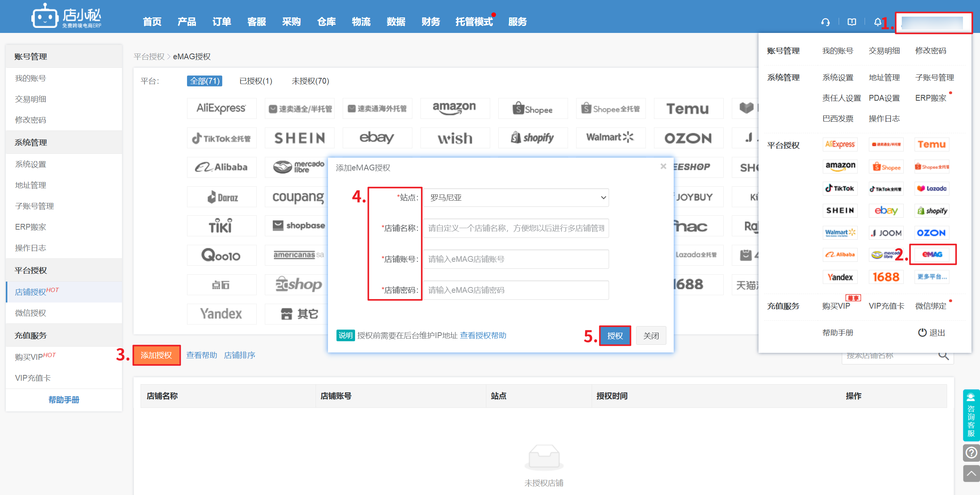Select the 未授权(70) platform filter

pos(310,81)
